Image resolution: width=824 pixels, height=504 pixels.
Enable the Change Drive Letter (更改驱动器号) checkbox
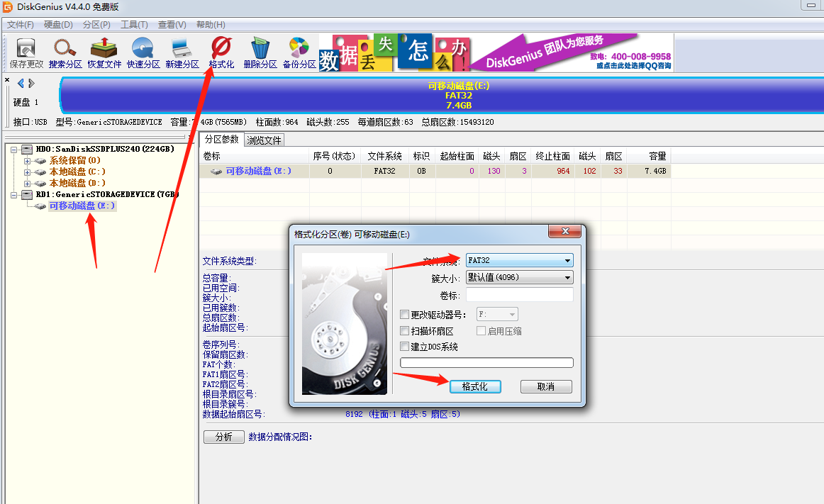click(405, 315)
